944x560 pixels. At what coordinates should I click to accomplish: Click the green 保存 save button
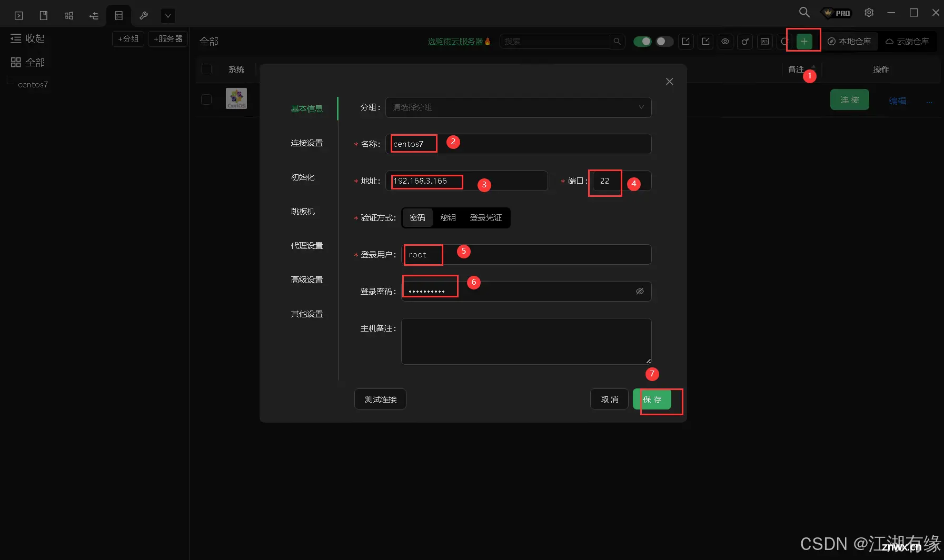click(x=652, y=399)
